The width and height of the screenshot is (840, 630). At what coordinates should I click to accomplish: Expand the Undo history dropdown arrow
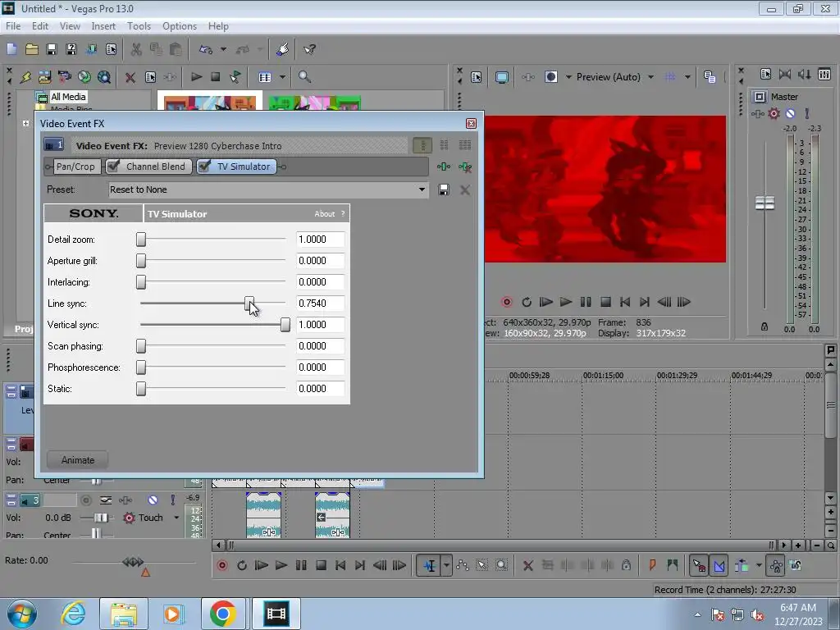[x=223, y=49]
